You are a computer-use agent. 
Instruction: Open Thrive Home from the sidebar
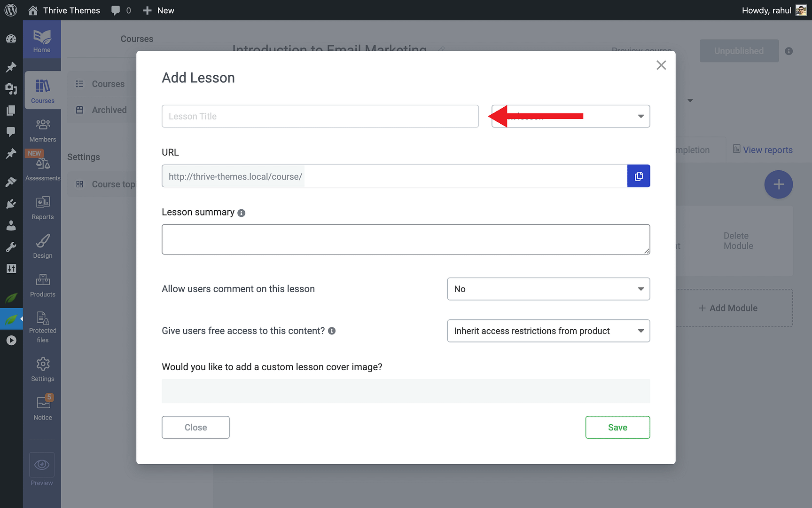42,39
